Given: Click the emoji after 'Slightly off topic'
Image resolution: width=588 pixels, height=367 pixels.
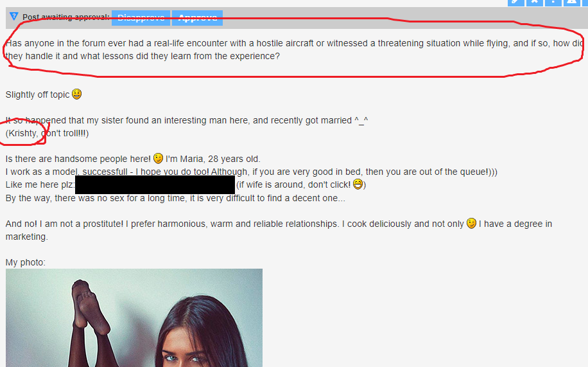Looking at the screenshot, I should [76, 94].
